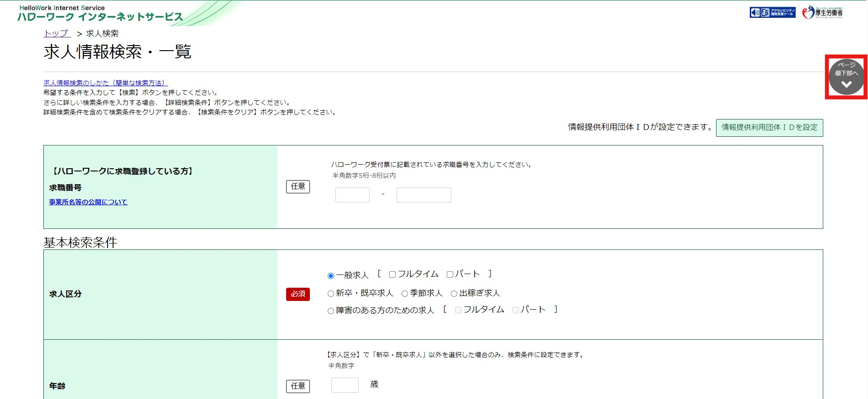Click the page-bottom scroll arrow button
The width and height of the screenshot is (868, 399).
(846, 77)
